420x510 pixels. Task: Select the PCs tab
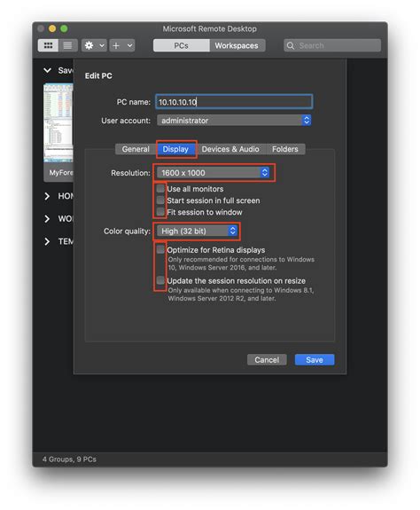pyautogui.click(x=182, y=45)
